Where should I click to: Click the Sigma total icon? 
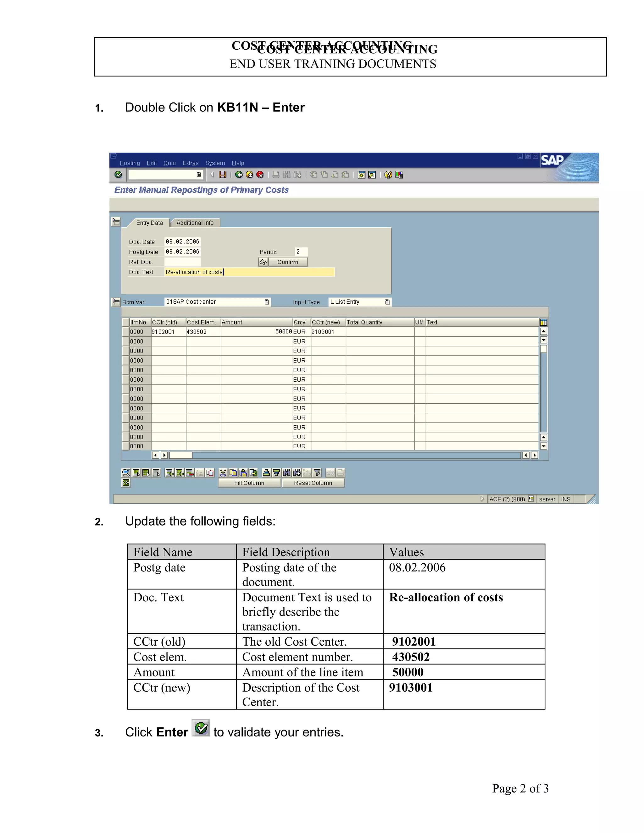pos(126,483)
